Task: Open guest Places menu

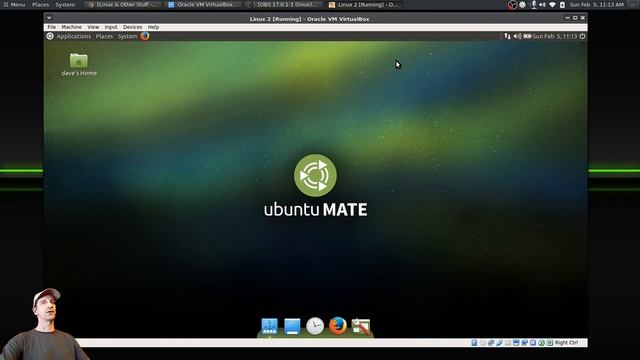Action: point(104,36)
